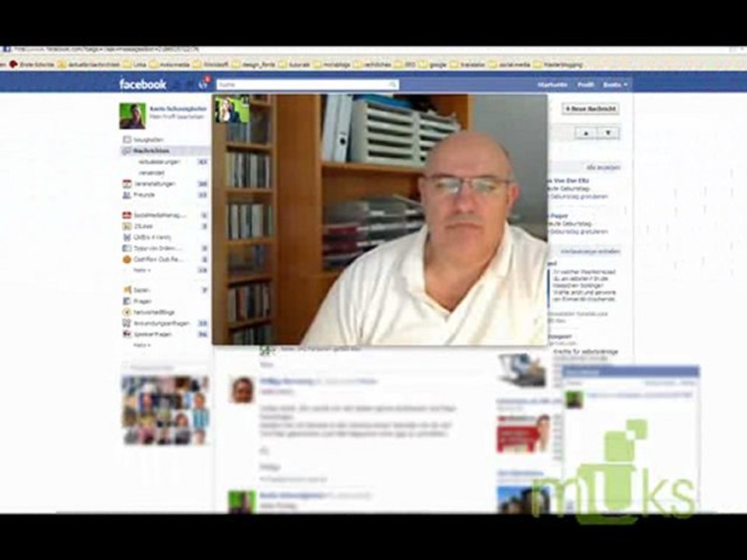Click sender name link on Philipp's message
Viewport: 747px width, 560px height.
286,381
